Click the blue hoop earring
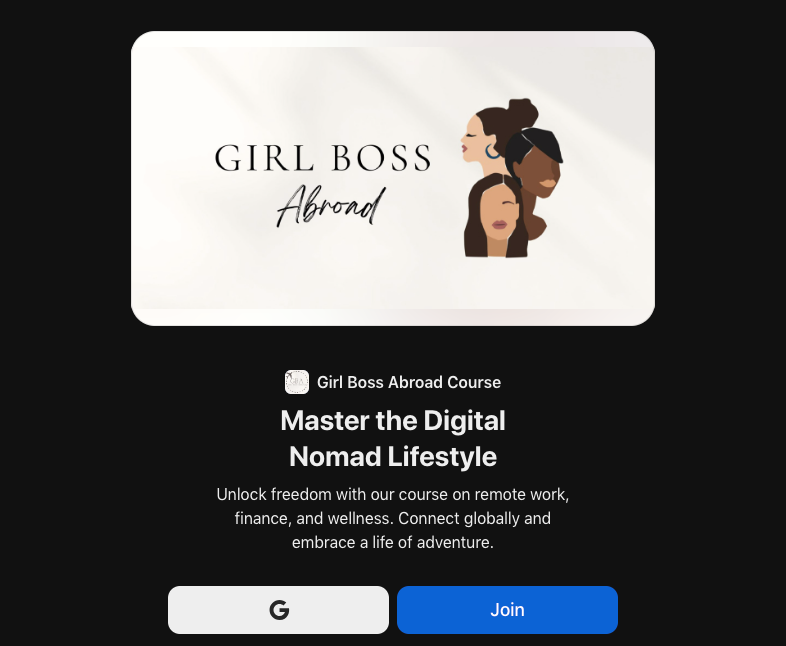Image resolution: width=786 pixels, height=646 pixels. click(493, 151)
